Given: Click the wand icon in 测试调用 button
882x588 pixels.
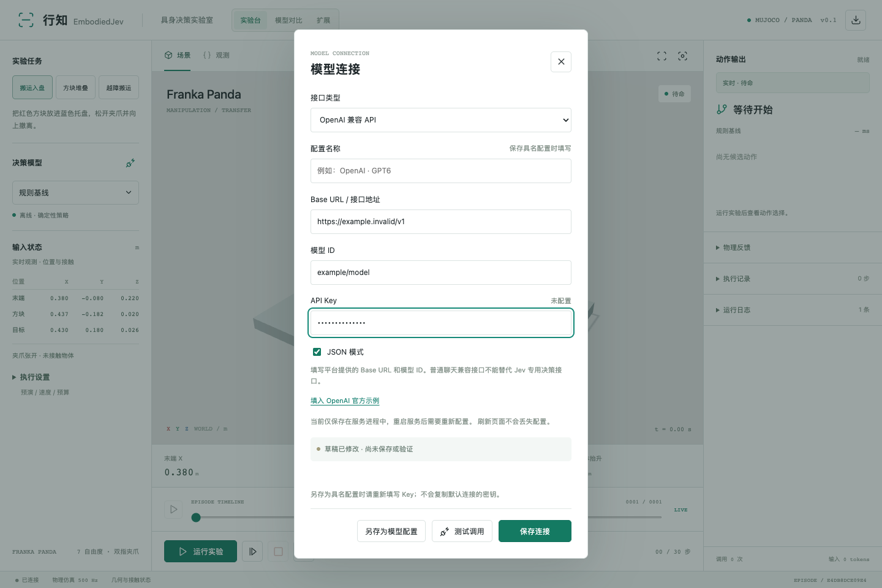Looking at the screenshot, I should click(445, 532).
